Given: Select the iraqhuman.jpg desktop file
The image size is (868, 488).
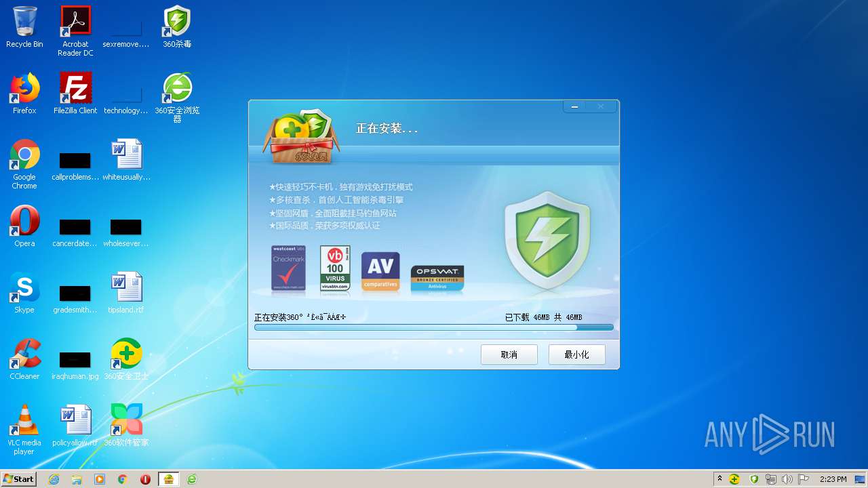Looking at the screenshot, I should (x=75, y=366).
